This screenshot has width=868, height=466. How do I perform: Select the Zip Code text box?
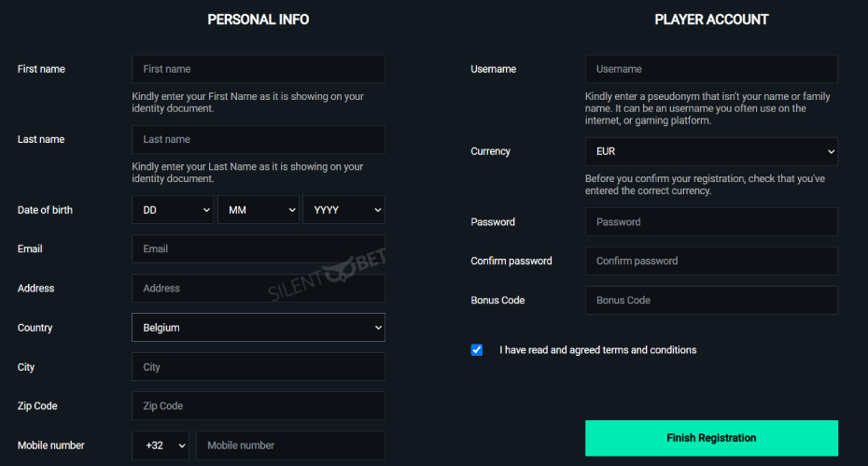coord(259,406)
